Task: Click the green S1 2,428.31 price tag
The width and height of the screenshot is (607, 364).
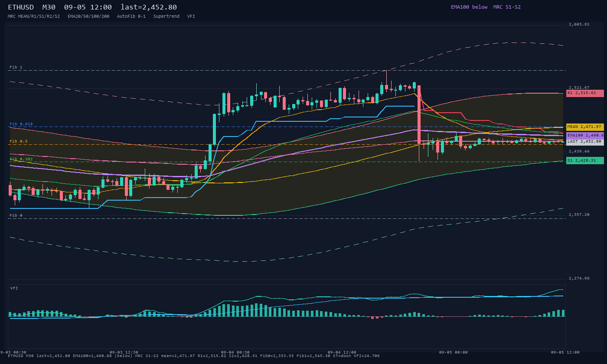Action: tap(585, 161)
